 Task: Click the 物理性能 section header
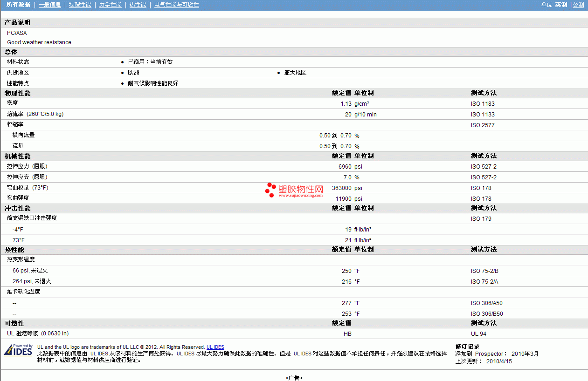(17, 93)
